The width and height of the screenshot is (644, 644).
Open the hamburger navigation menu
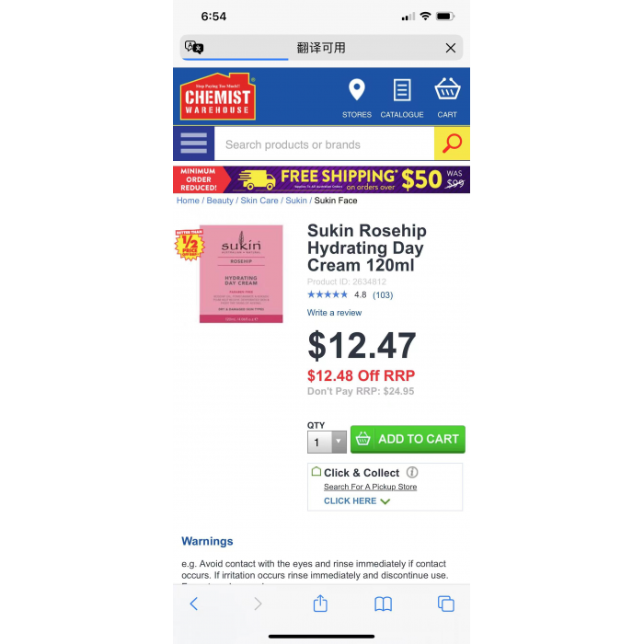(193, 144)
